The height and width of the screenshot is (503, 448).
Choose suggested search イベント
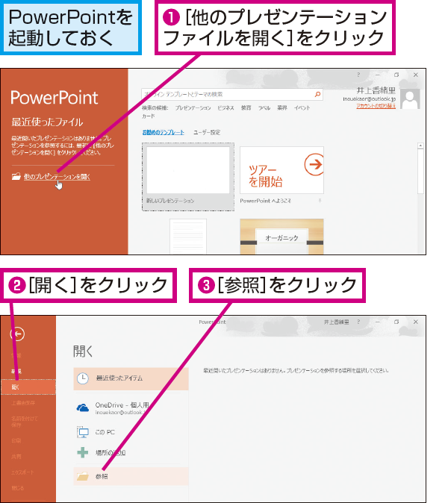[x=302, y=108]
